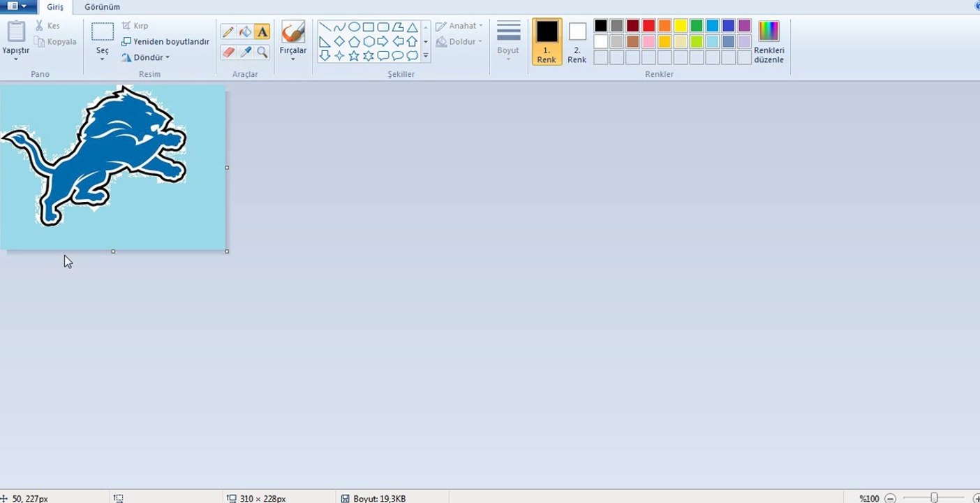
Task: Switch to the Giriş tab
Action: click(x=55, y=7)
